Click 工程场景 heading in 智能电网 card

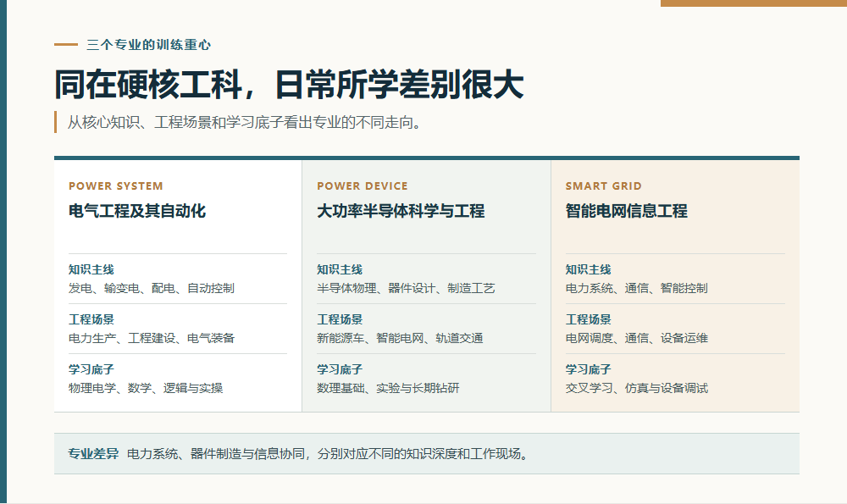[589, 319]
